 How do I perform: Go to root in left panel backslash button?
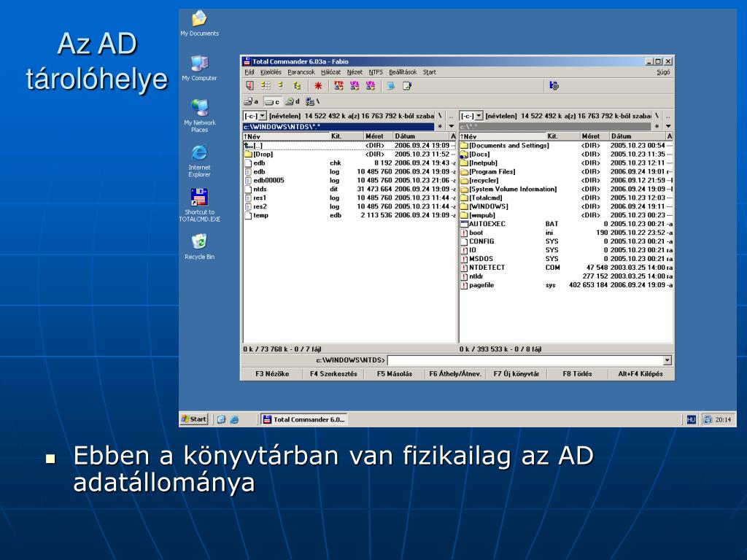440,116
